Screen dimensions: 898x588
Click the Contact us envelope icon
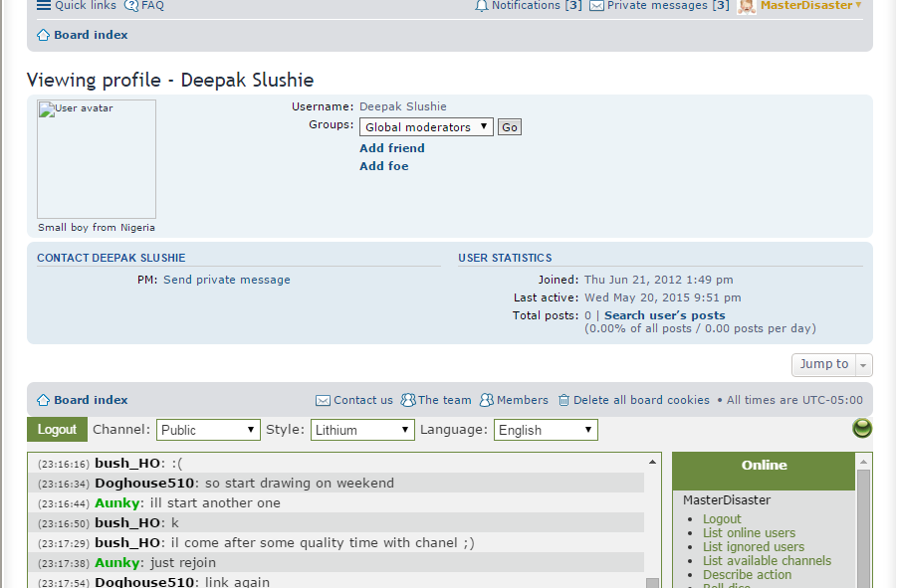coord(323,401)
